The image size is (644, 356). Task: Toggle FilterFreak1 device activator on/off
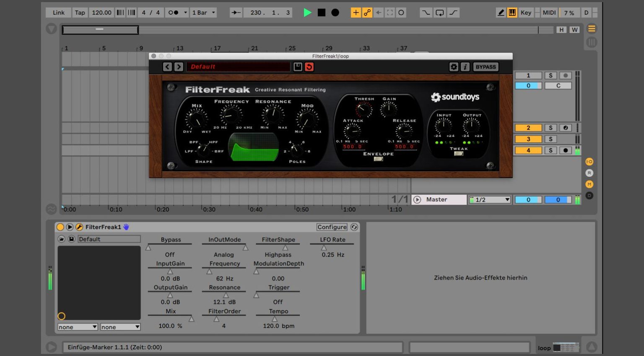pyautogui.click(x=60, y=227)
